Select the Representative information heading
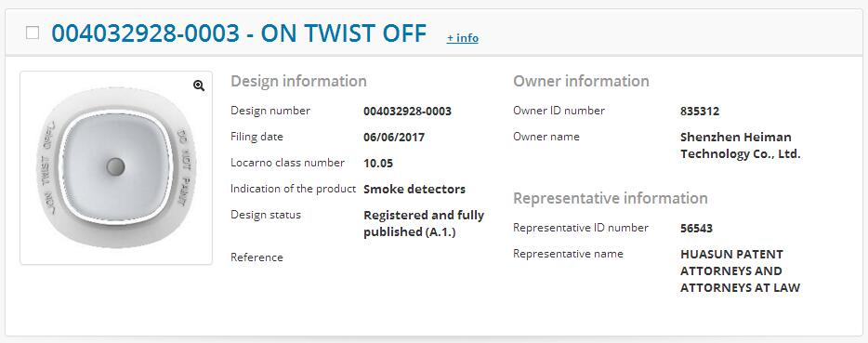868x343 pixels. tap(611, 198)
